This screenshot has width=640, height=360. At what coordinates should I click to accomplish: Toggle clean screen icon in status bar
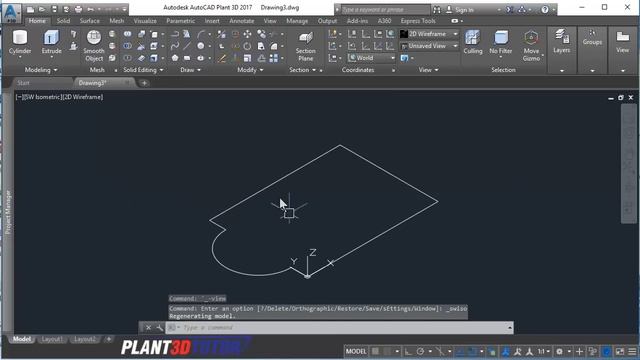[x=620, y=351]
